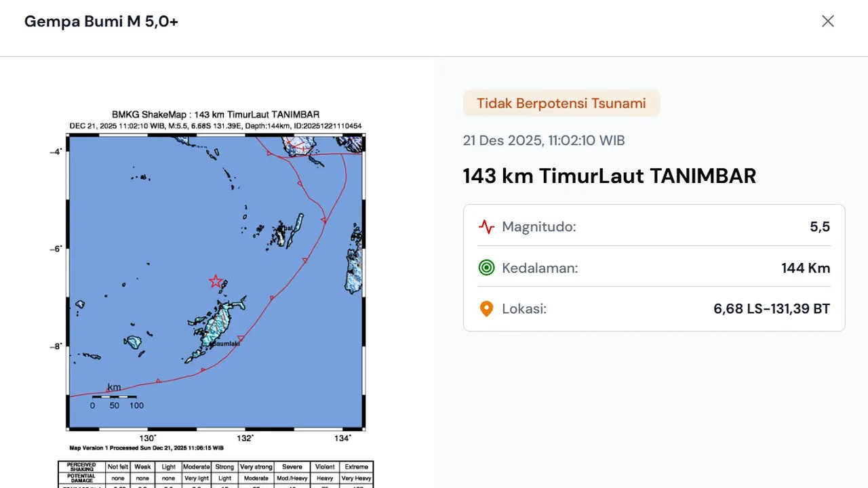Click the Not felt legend cell
The width and height of the screenshot is (868, 488).
pyautogui.click(x=117, y=467)
